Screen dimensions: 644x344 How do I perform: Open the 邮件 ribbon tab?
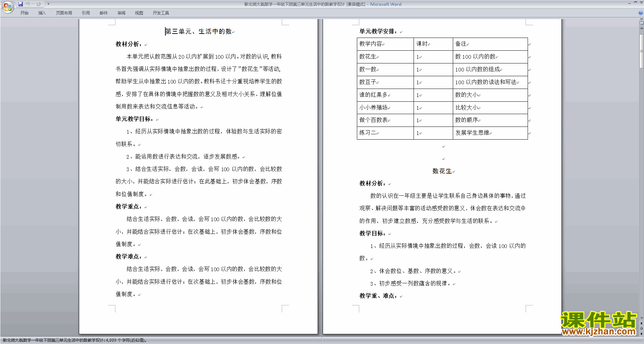(104, 13)
